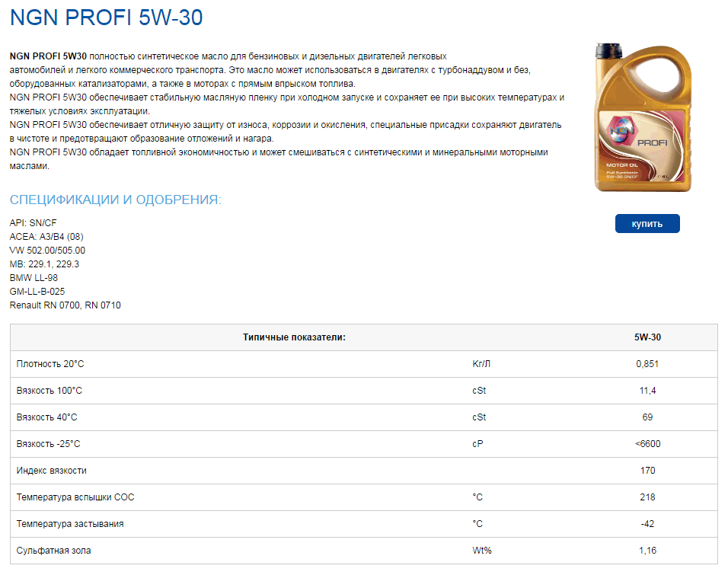
Task: Click the Кг/Л unit cell
Action: click(x=481, y=364)
